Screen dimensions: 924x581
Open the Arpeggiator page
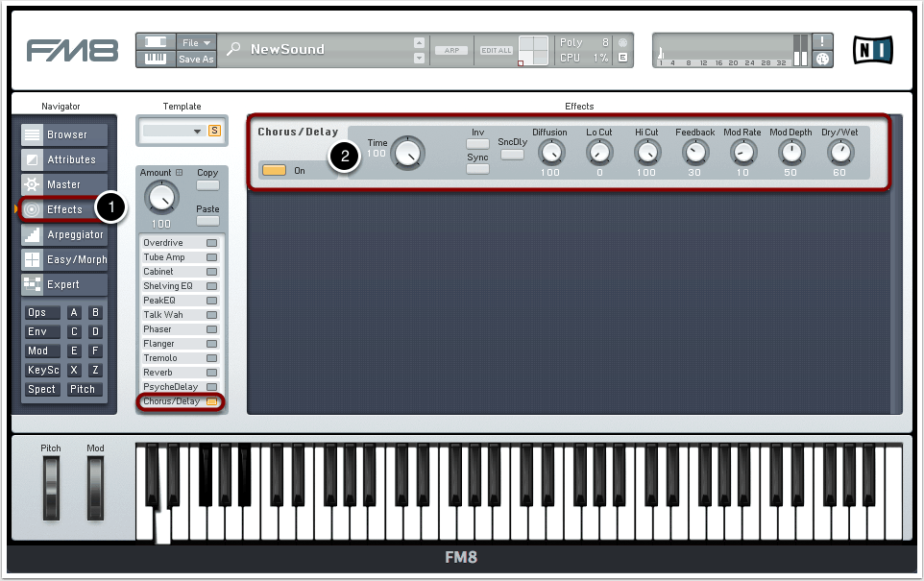pos(64,234)
